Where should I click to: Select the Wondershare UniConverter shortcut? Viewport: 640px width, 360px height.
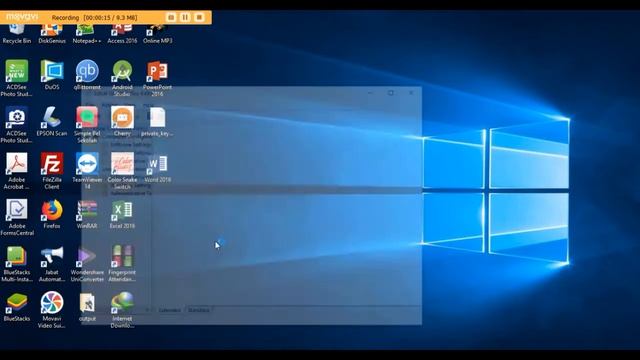87,264
